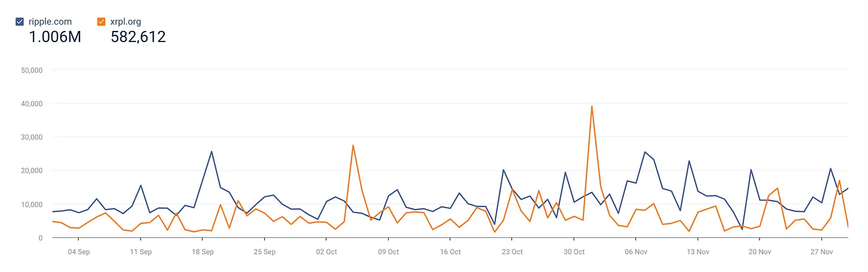The width and height of the screenshot is (868, 272).
Task: Click the 50,000 y-axis label
Action: (32, 70)
